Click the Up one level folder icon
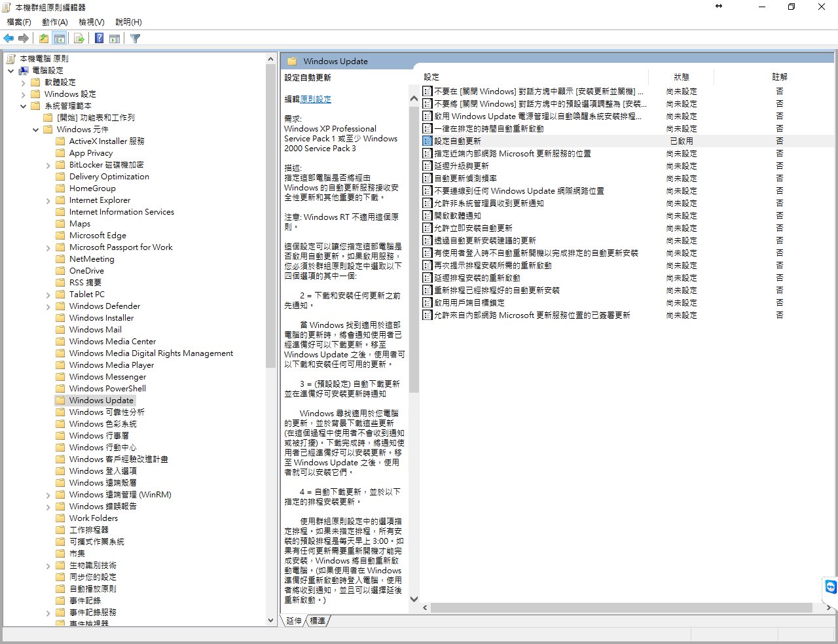This screenshot has width=838, height=644. (43, 39)
